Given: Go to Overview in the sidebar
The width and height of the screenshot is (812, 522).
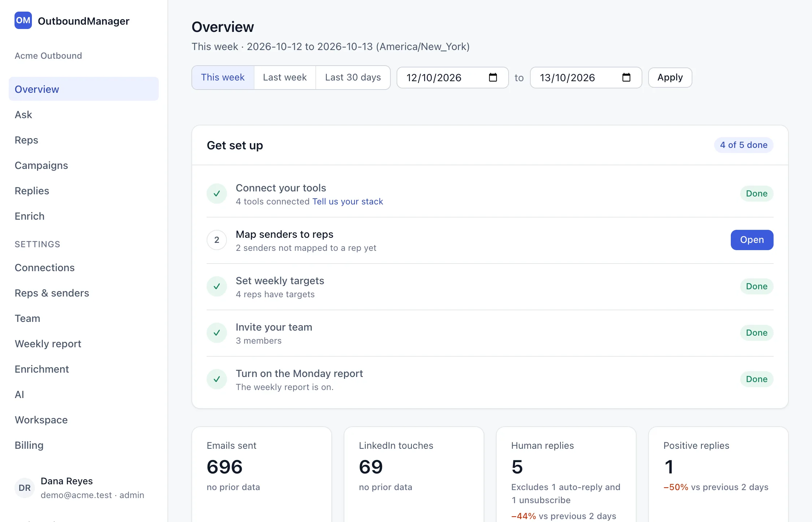Looking at the screenshot, I should [84, 89].
